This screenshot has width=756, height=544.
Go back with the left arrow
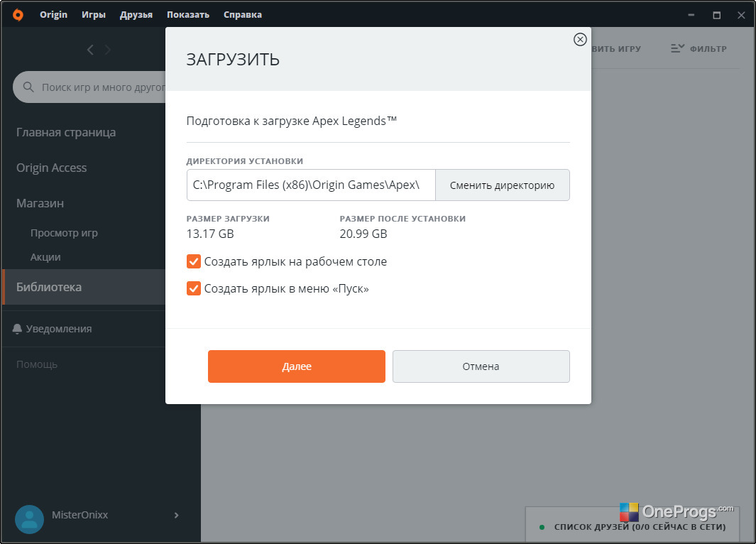[x=90, y=50]
